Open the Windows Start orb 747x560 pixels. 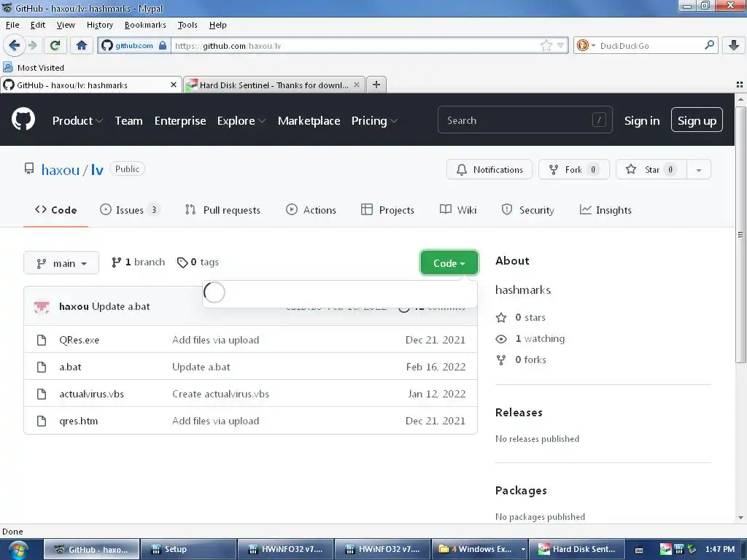point(18,550)
